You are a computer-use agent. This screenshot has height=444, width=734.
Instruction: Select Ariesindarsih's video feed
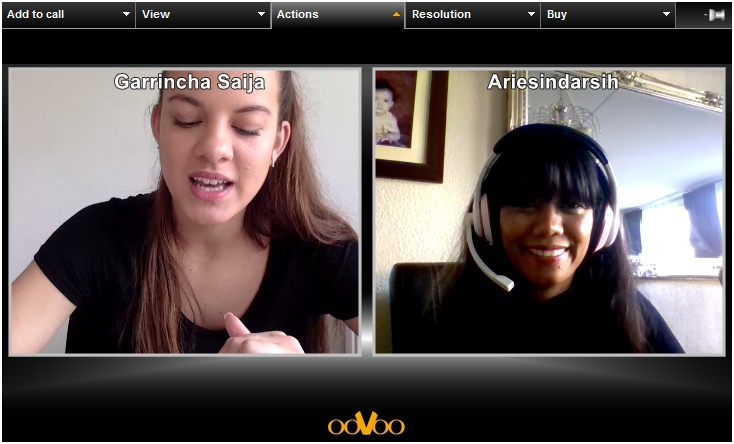pos(549,212)
